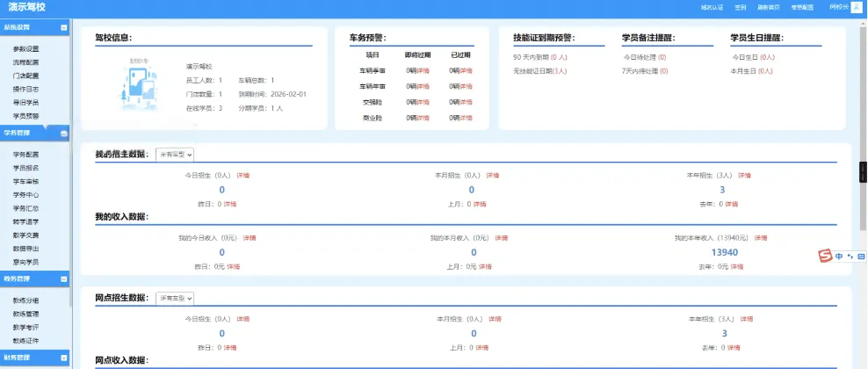The width and height of the screenshot is (868, 369).
Task: Open the 何校长 user avatar icon
Action: point(858,7)
